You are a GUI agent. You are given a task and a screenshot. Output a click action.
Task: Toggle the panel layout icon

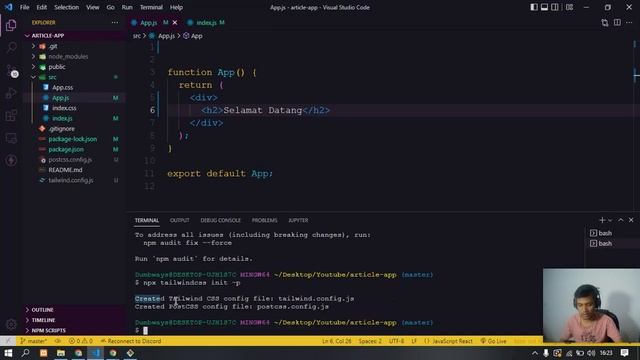[x=544, y=7]
